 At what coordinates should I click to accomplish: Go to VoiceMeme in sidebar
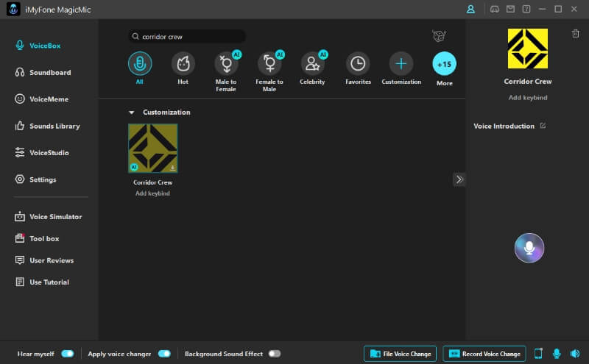[41, 99]
